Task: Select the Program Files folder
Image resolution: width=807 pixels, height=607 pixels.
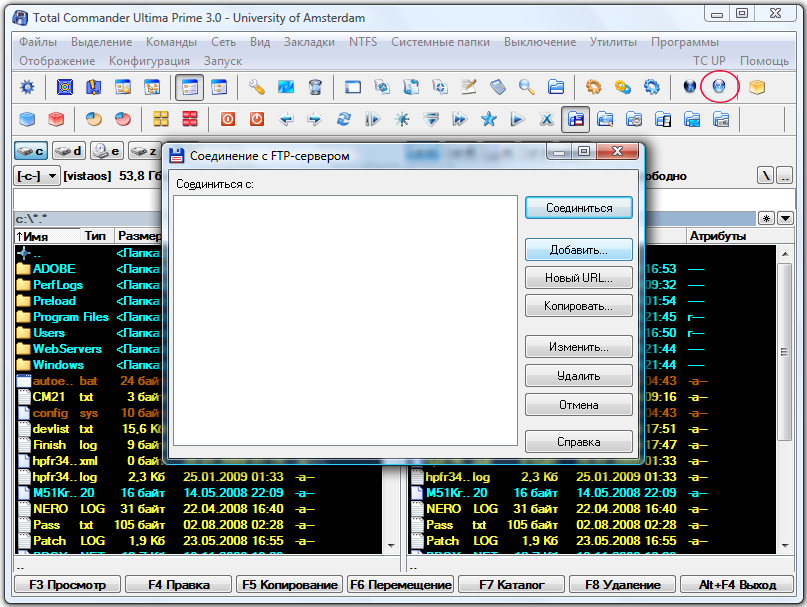Action: pyautogui.click(x=71, y=317)
